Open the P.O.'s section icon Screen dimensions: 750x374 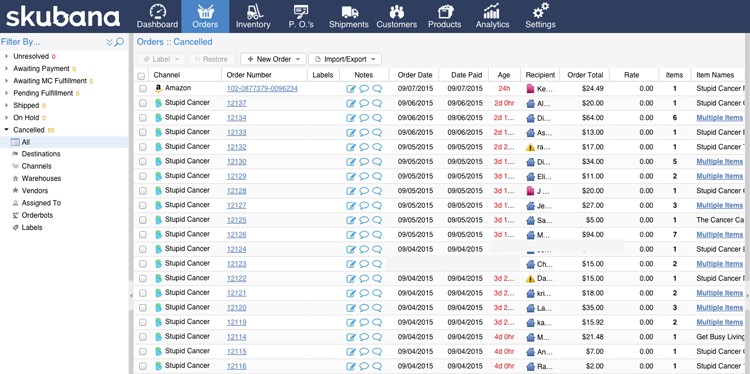point(300,11)
